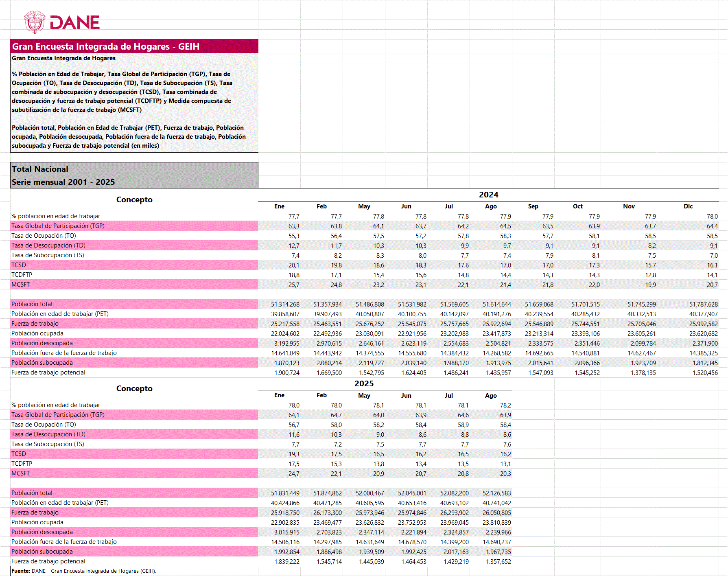Viewport: 728px width, 576px height.
Task: Click the Fuente: DANE source note
Action: [x=84, y=571]
